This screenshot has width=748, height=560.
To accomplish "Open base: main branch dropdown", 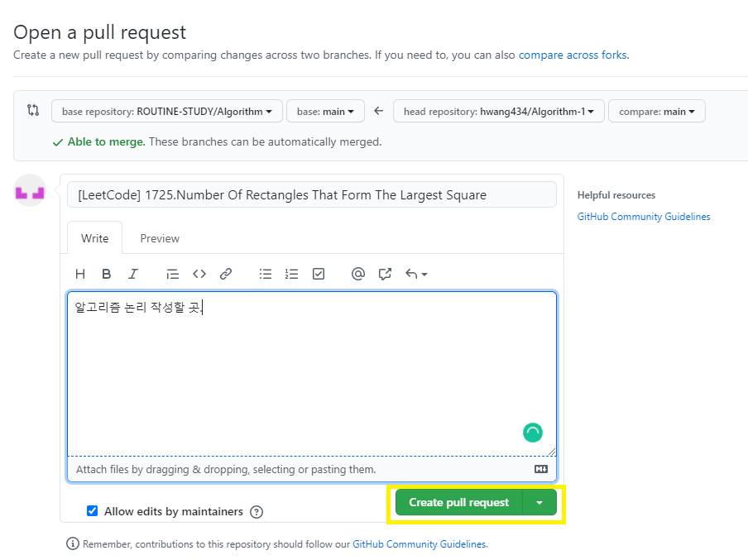I will [325, 111].
